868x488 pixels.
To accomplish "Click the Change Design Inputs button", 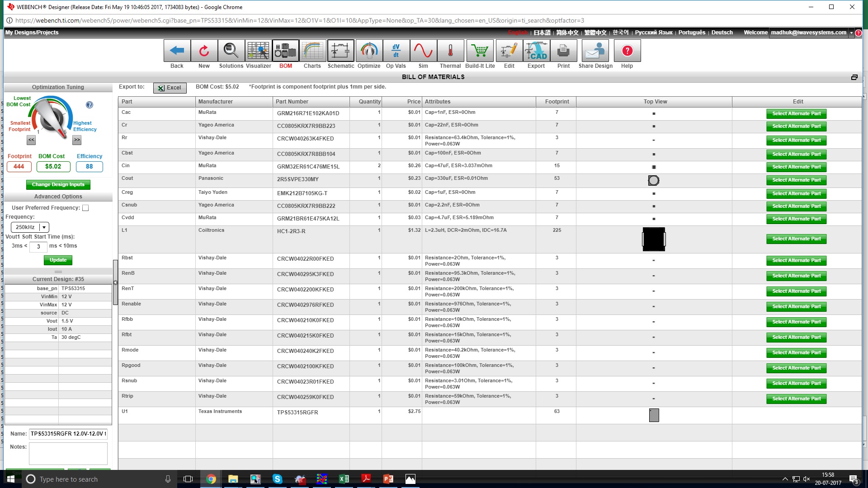I will click(58, 185).
